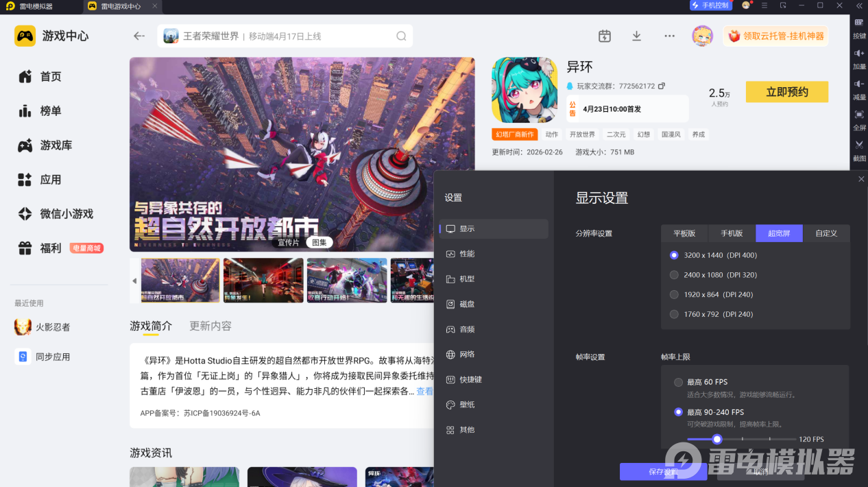Click 保存设置 save settings button
868x487 pixels.
[663, 472]
